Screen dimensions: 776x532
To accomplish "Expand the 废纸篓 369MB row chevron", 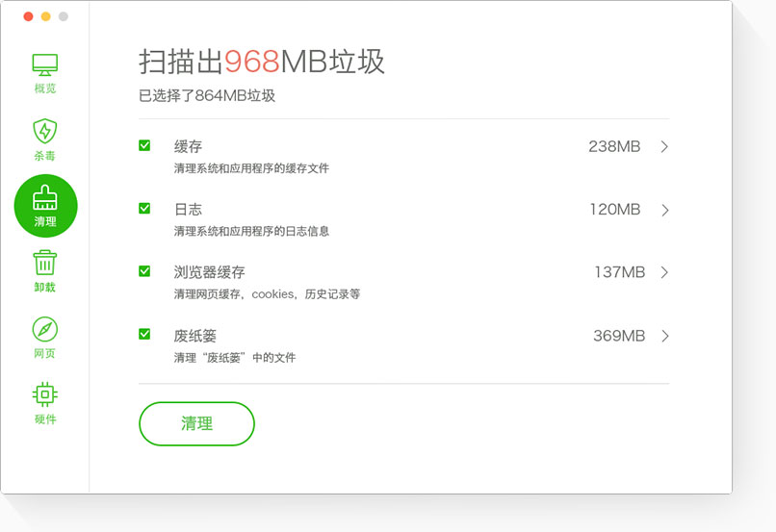I will (x=664, y=336).
